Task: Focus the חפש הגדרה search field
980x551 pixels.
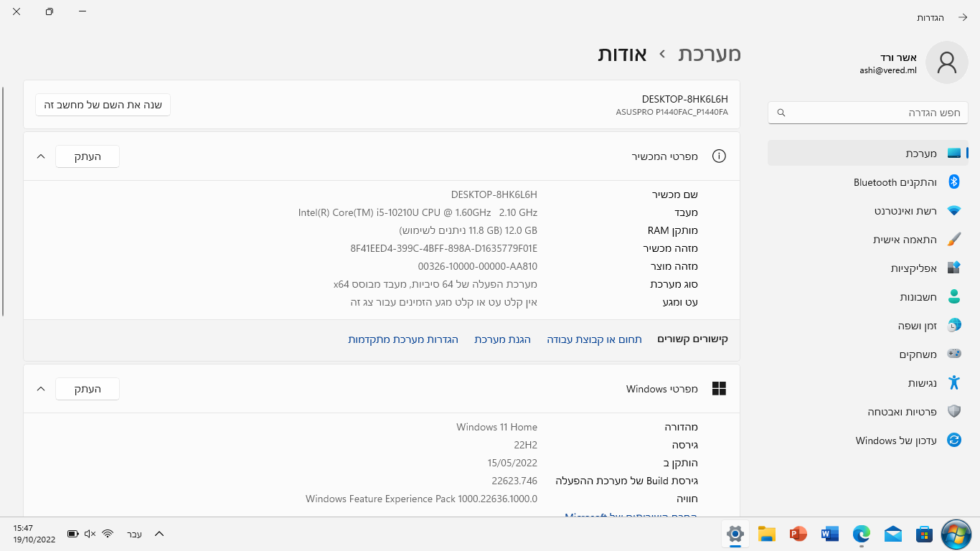Action: (x=868, y=113)
